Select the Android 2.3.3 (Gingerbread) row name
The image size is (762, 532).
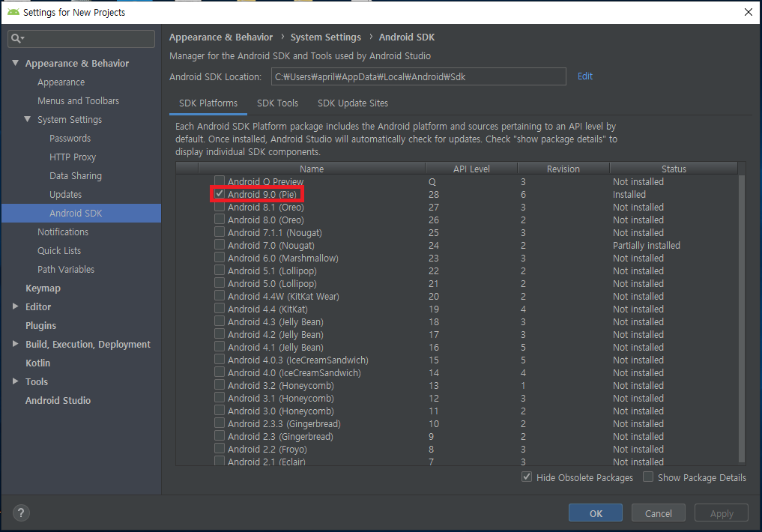click(x=284, y=423)
